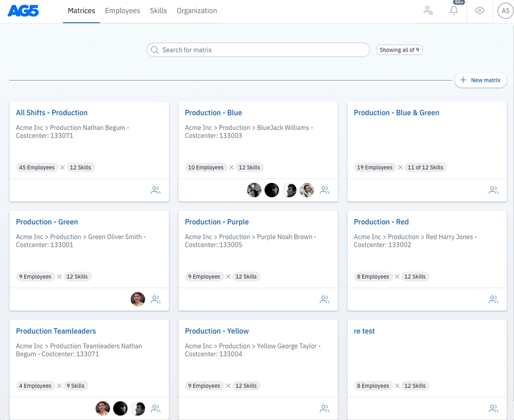Open the re test matrix
514x420 pixels.
click(x=364, y=331)
